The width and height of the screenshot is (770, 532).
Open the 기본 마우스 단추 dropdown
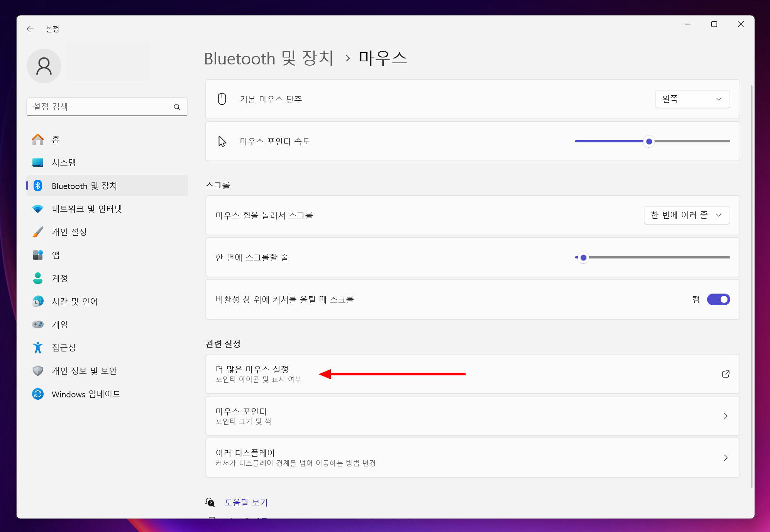[x=692, y=99]
